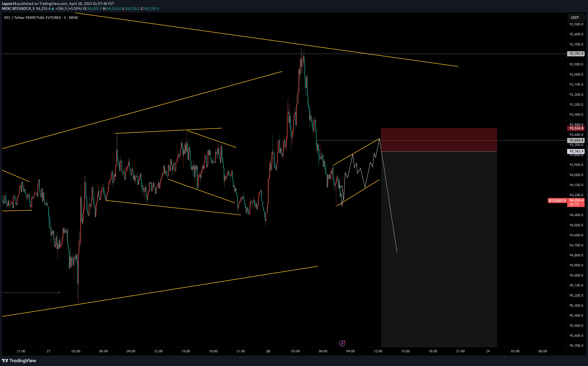
Task: Click the 95,400.0 price scale label
Action: (576, 315)
